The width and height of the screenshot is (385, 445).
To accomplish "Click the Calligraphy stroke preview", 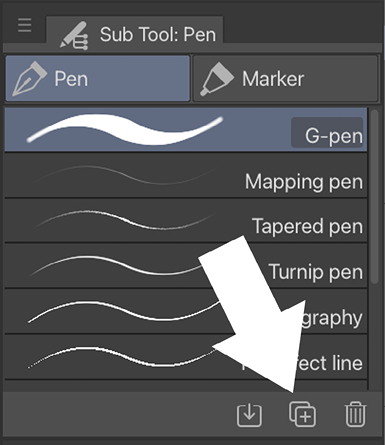I will point(124,312).
